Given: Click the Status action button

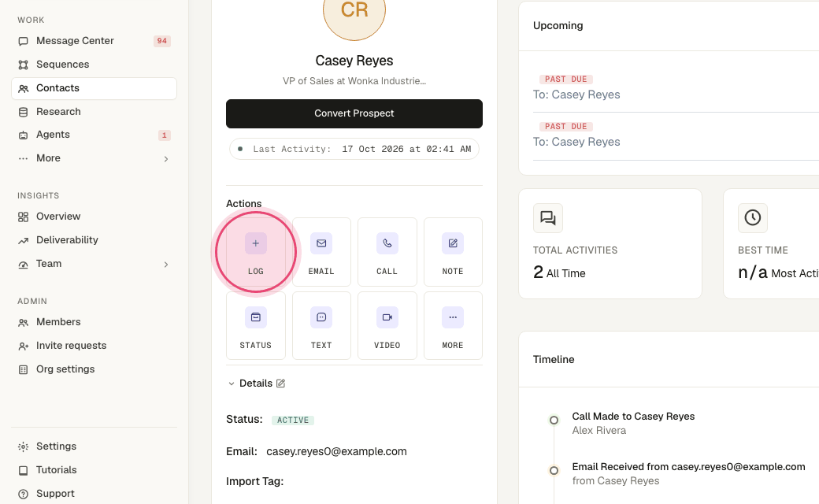Looking at the screenshot, I should point(255,326).
